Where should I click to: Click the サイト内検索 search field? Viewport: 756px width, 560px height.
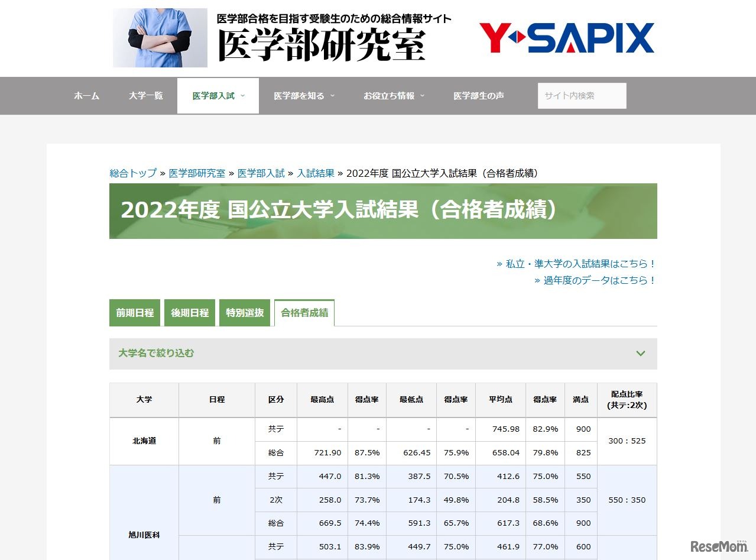point(581,95)
